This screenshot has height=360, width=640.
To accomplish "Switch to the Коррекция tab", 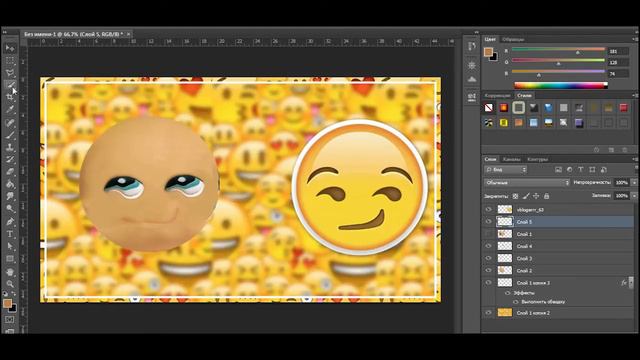I will click(497, 96).
